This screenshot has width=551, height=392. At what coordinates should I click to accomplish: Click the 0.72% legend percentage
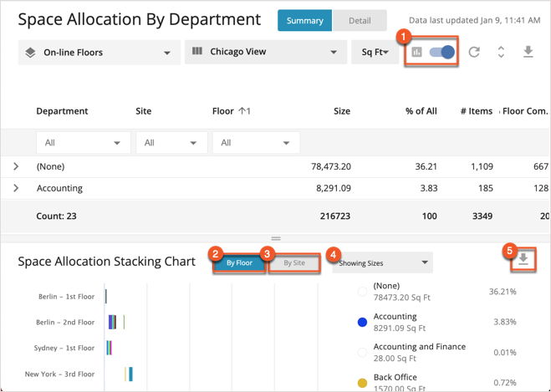(505, 383)
